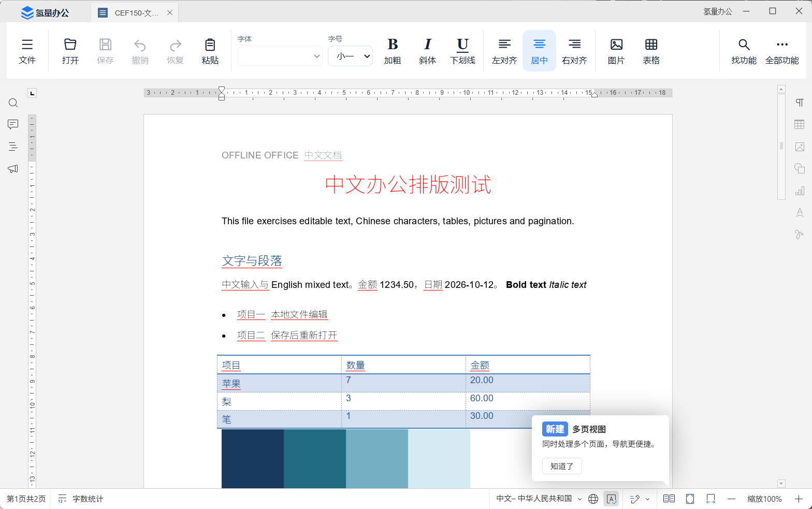Open the table settings icon in the right sidebar
Viewport: 812px width, 509px height.
pyautogui.click(x=800, y=124)
